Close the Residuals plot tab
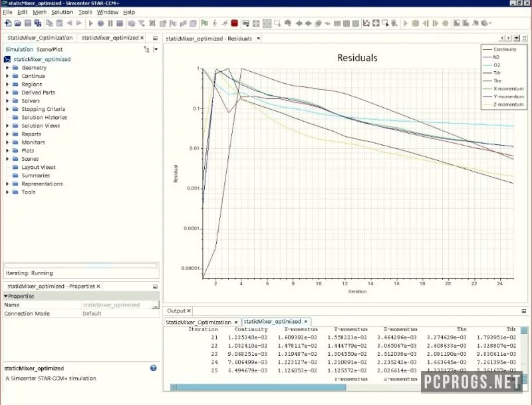The height and width of the screenshot is (405, 532). point(259,39)
